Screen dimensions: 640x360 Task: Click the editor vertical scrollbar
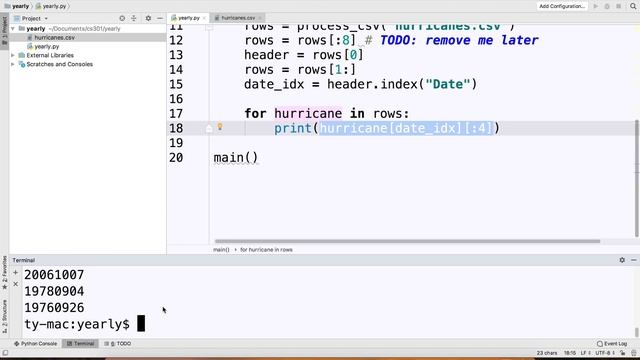(636, 178)
